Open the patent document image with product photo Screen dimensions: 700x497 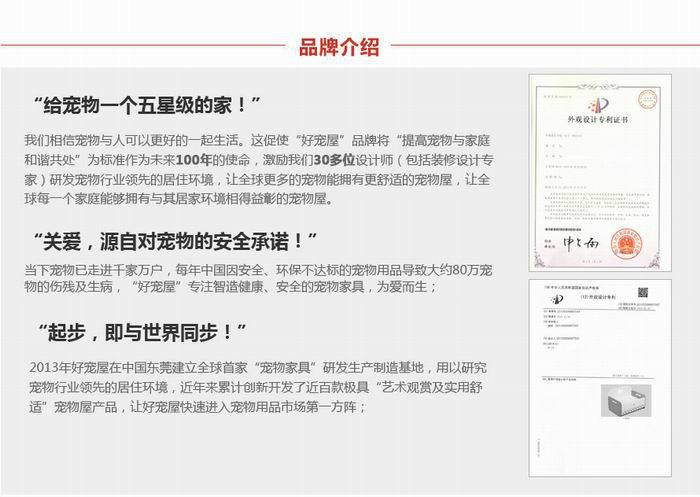point(600,378)
